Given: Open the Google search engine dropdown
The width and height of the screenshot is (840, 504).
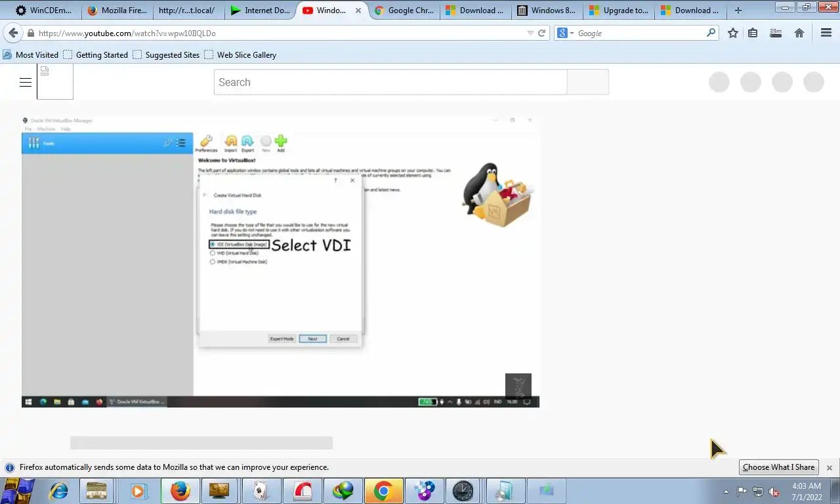Looking at the screenshot, I should pyautogui.click(x=565, y=33).
